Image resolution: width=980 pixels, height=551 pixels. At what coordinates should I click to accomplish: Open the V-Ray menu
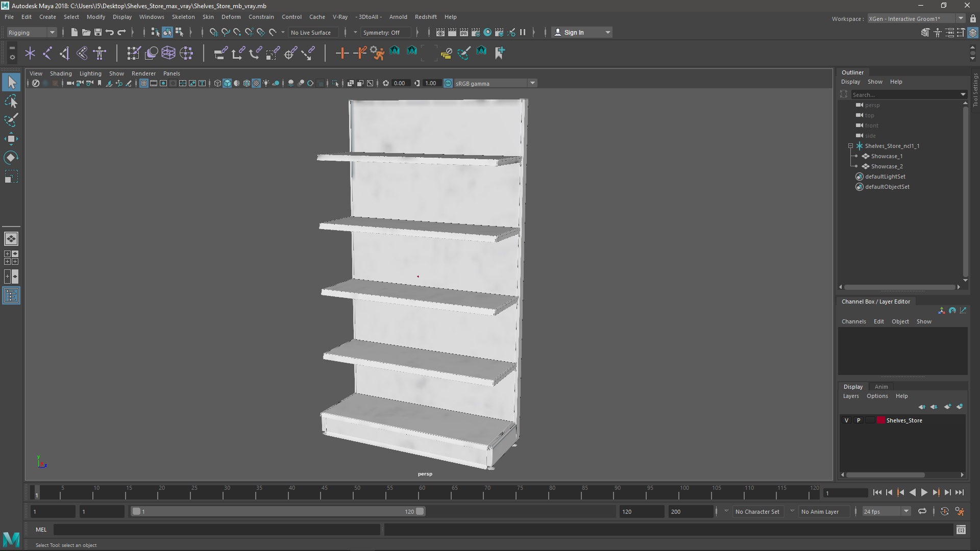pos(340,17)
